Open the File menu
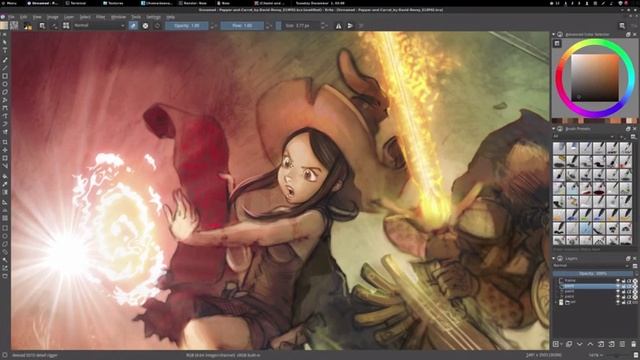Screen dimensions: 640x360 (11, 17)
